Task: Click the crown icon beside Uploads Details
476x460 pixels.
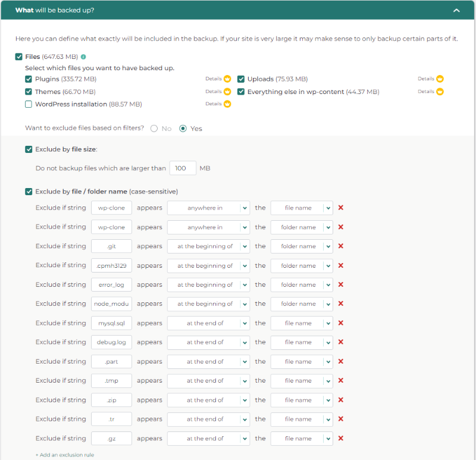Action: [x=440, y=79]
